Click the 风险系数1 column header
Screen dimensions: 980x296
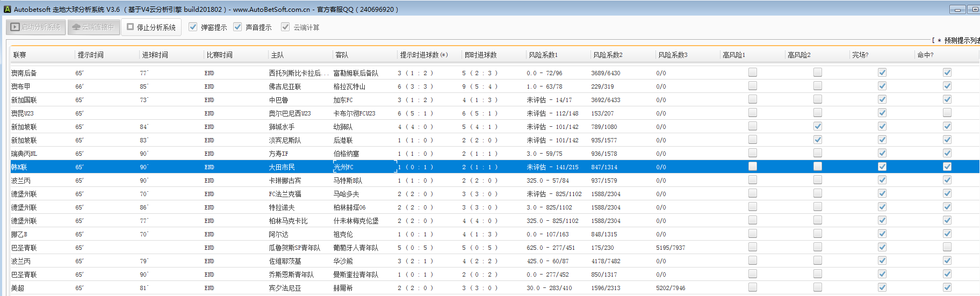click(543, 55)
